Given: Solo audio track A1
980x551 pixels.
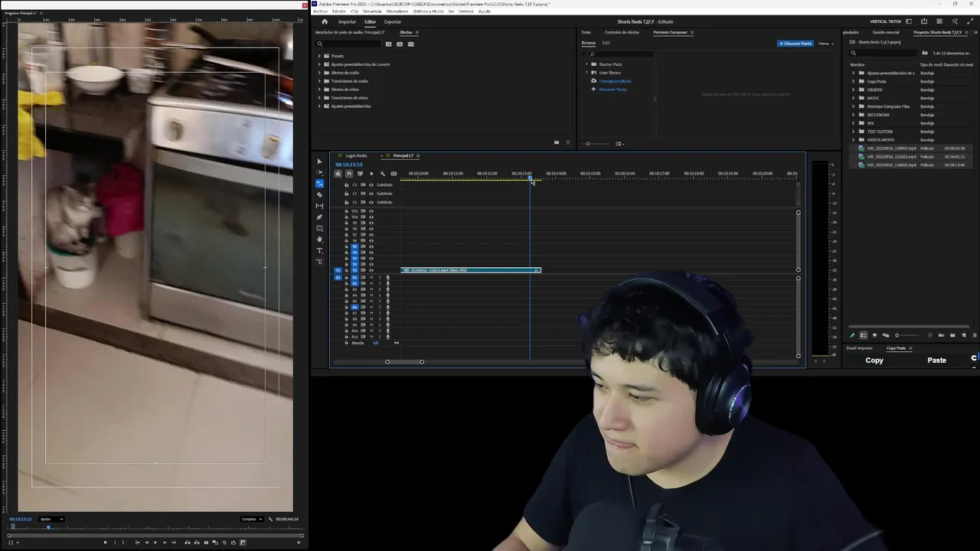Looking at the screenshot, I should point(379,277).
